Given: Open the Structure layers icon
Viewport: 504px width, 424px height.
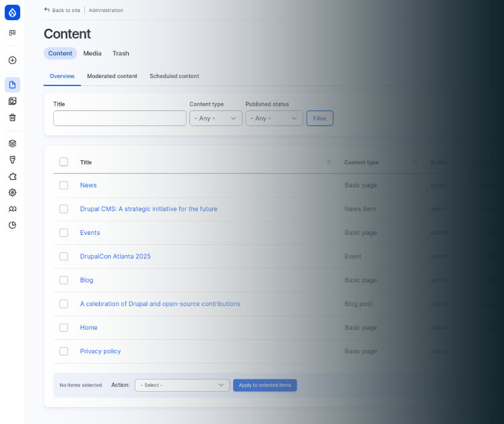Looking at the screenshot, I should (x=12, y=143).
